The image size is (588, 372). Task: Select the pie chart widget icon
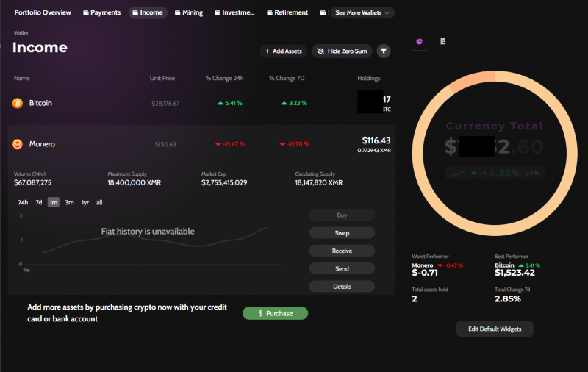[x=419, y=42]
